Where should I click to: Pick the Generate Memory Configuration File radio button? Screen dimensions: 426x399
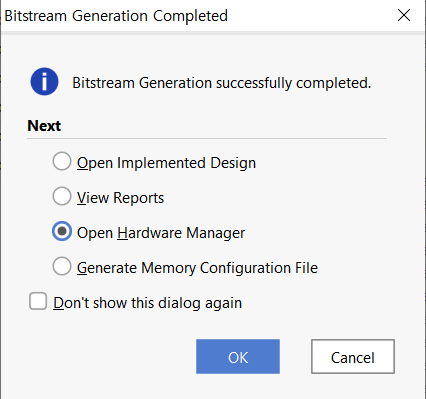click(62, 266)
